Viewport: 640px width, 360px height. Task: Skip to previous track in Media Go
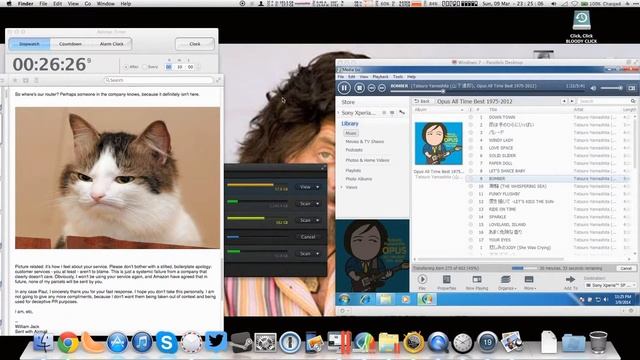pos(371,88)
